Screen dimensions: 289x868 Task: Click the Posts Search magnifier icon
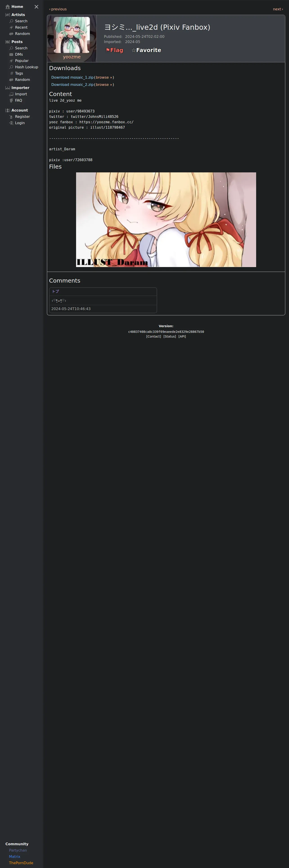click(11, 48)
